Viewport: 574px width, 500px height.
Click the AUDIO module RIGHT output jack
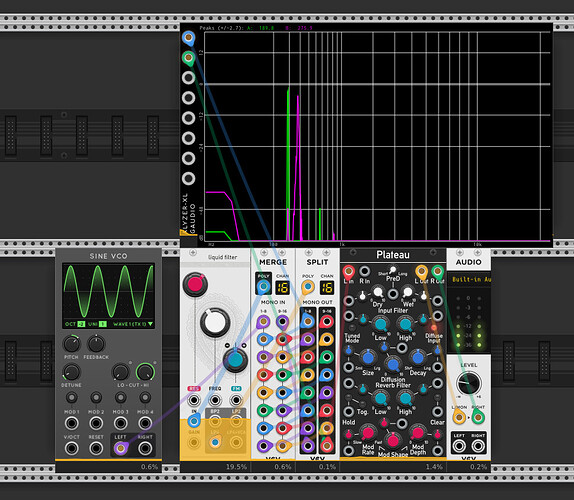pyautogui.click(x=478, y=445)
